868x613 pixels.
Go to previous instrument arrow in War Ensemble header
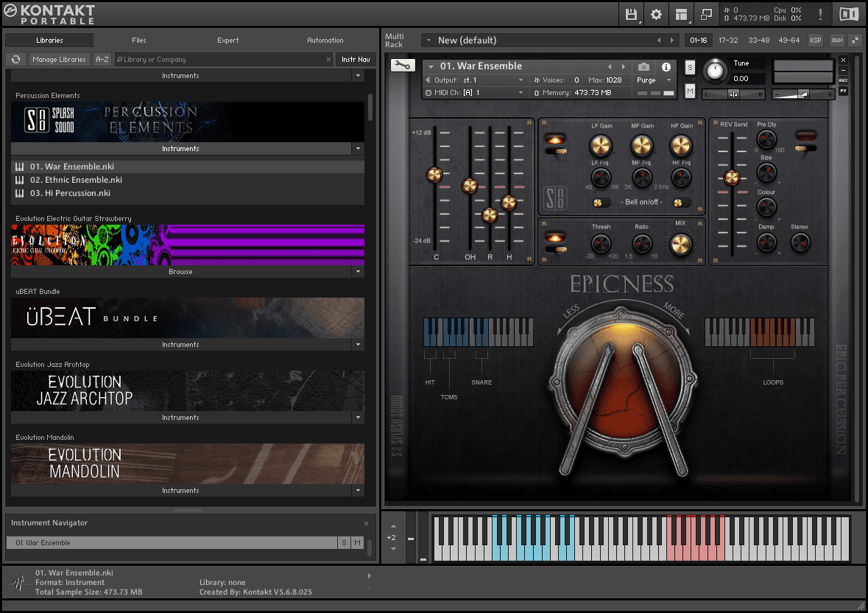point(610,66)
